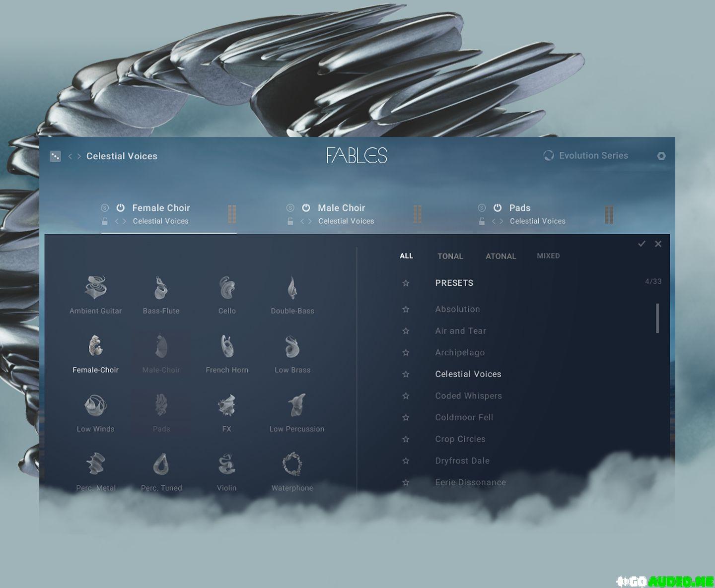Toggle Female Choir layer power button
Image resolution: width=715 pixels, height=588 pixels.
[120, 208]
